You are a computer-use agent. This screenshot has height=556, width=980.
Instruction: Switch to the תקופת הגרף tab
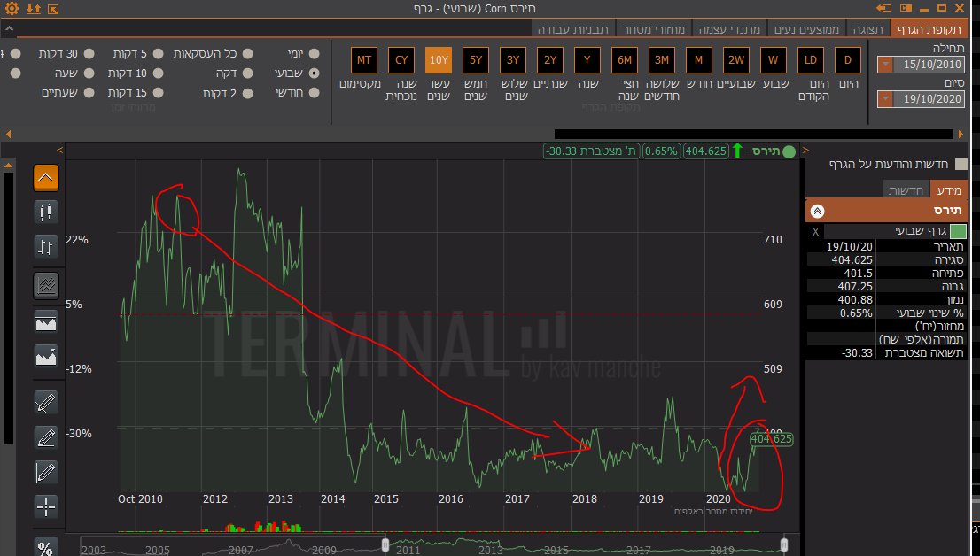click(929, 29)
